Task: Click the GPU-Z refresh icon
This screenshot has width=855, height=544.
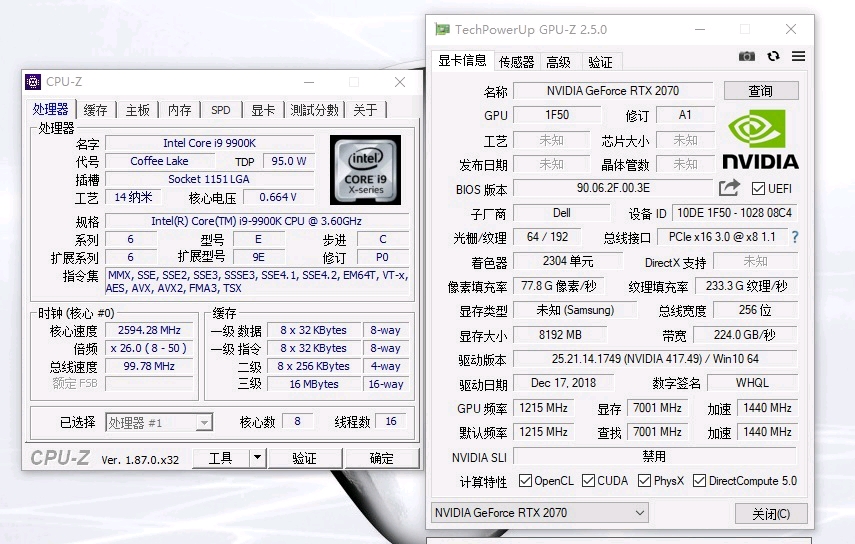Action: pyautogui.click(x=773, y=56)
